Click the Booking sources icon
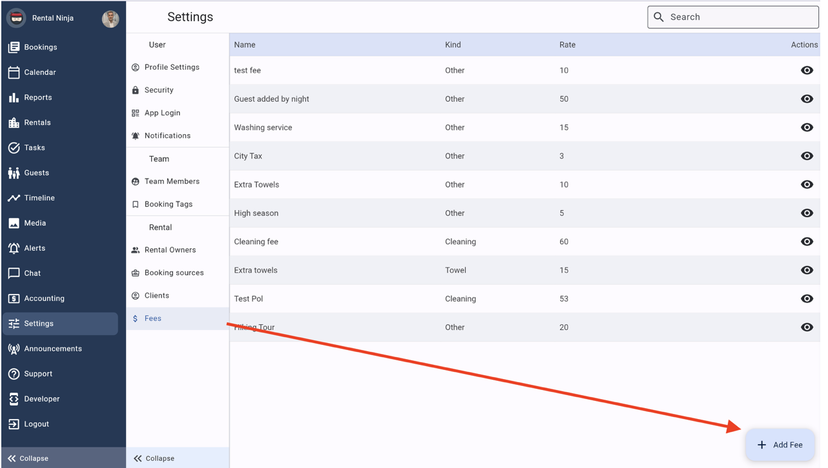828x468 pixels. click(x=135, y=273)
